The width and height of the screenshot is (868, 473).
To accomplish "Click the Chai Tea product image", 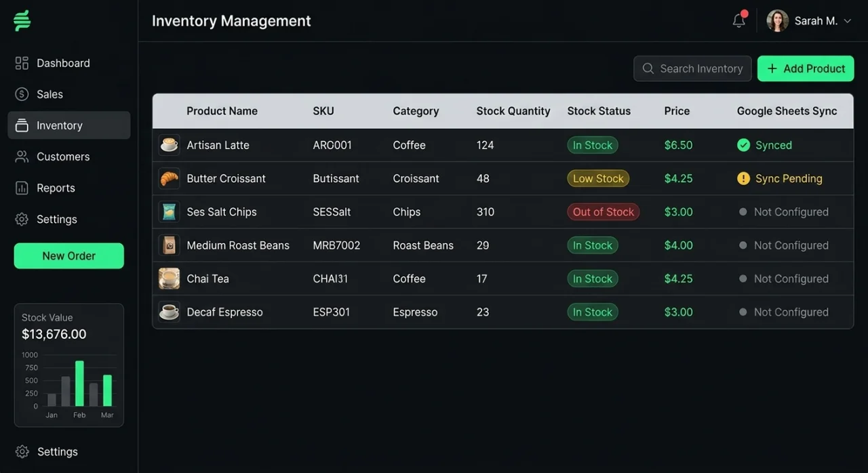I will point(170,279).
